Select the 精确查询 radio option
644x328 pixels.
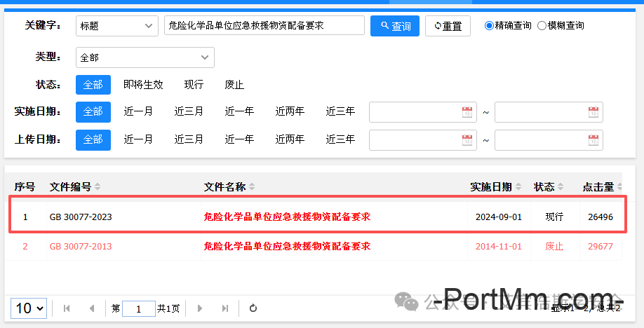tap(489, 25)
